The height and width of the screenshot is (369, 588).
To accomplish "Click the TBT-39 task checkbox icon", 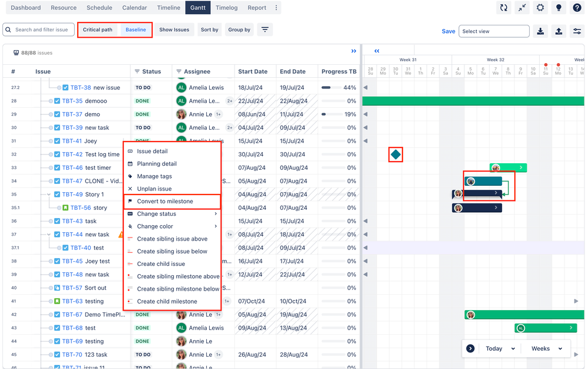I will [57, 127].
